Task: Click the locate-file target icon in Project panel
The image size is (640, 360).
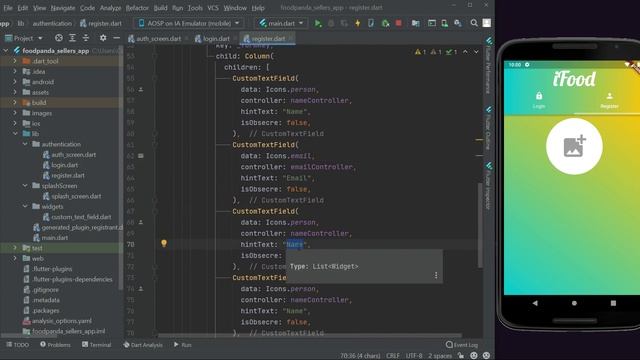Action: coord(59,38)
